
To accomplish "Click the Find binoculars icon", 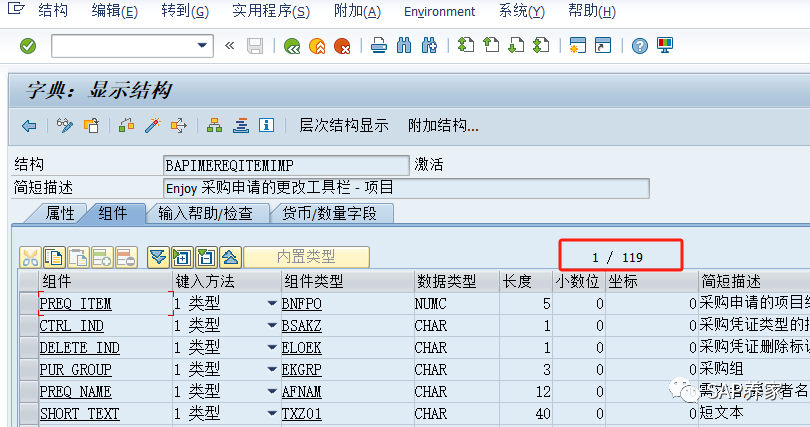I will click(404, 46).
